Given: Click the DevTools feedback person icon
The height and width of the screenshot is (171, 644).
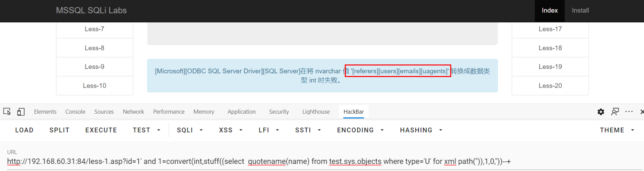Looking at the screenshot, I should pos(615,112).
